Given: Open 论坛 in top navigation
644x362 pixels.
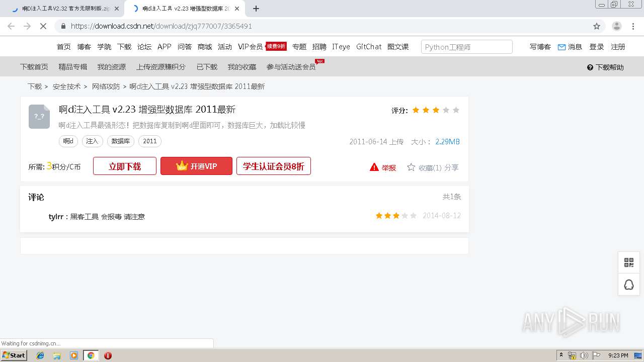Looking at the screenshot, I should point(144,47).
